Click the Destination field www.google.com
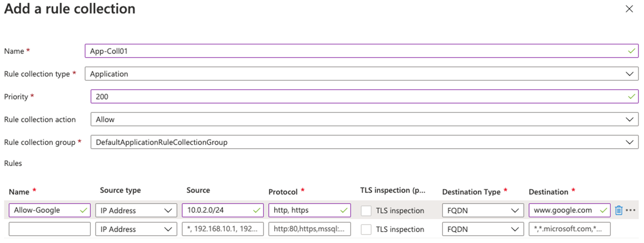644x243 pixels. tap(569, 210)
